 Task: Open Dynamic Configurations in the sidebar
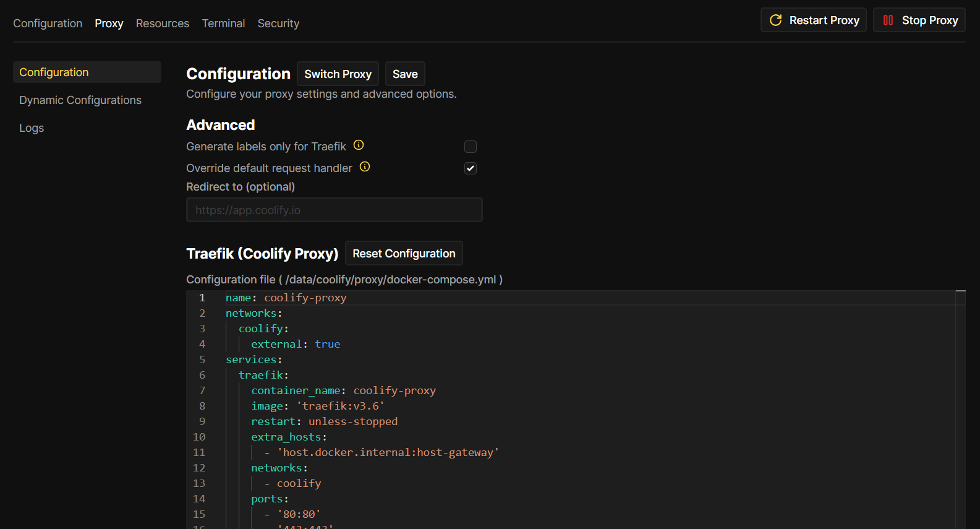[80, 100]
